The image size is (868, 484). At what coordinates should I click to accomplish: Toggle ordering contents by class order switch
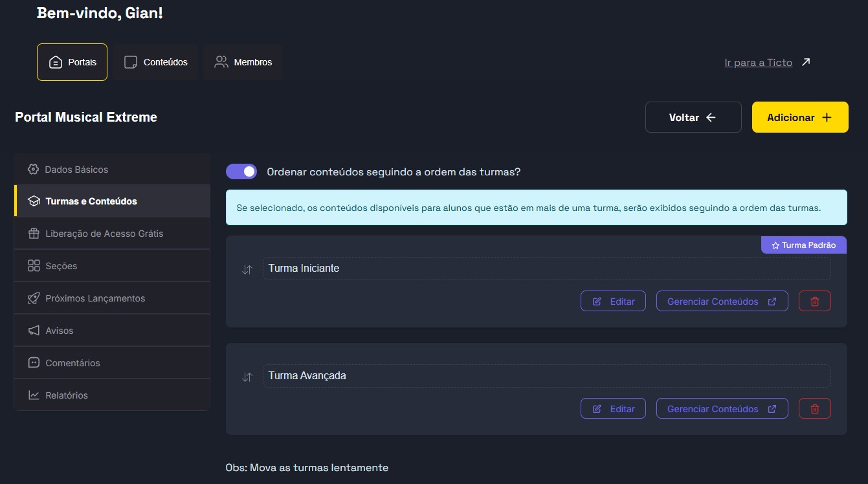coord(241,171)
